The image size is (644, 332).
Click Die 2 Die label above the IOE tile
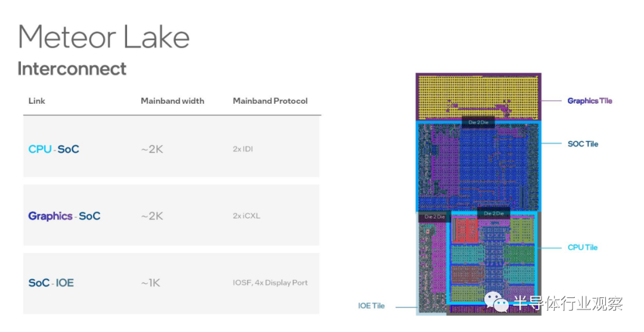click(x=435, y=217)
